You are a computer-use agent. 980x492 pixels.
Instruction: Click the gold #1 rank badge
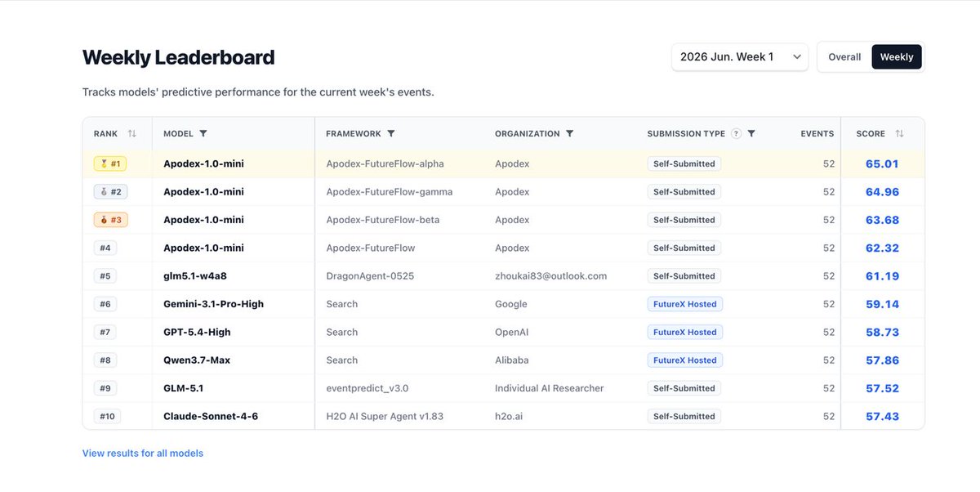pyautogui.click(x=110, y=163)
